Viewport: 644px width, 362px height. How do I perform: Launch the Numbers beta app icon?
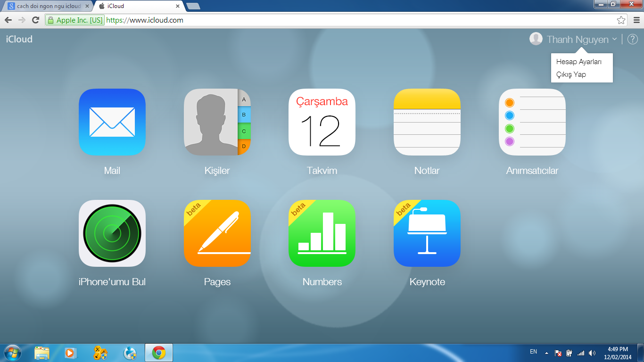[x=322, y=233]
